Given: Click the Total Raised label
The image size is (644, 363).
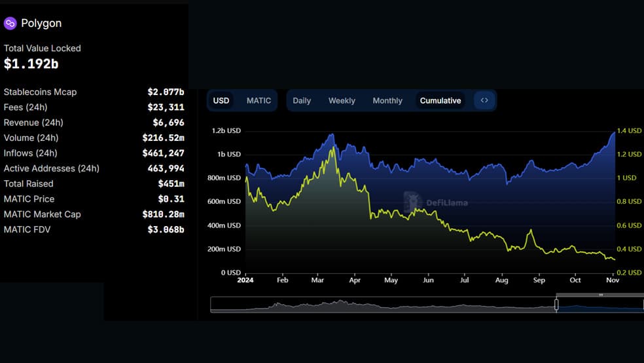Looking at the screenshot, I should pos(28,183).
